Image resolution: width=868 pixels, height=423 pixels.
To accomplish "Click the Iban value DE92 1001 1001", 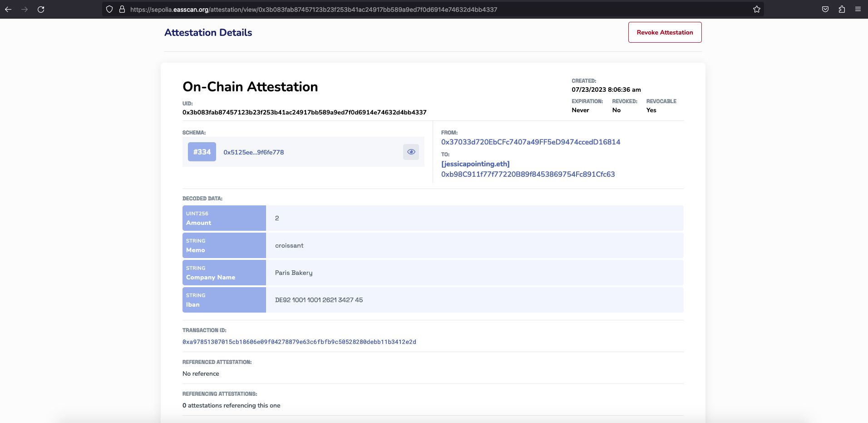I will (x=319, y=300).
